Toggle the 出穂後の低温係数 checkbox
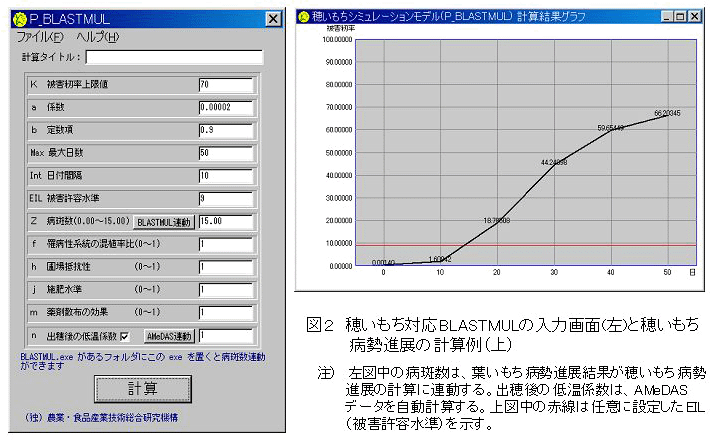The height and width of the screenshot is (443, 712). (124, 336)
